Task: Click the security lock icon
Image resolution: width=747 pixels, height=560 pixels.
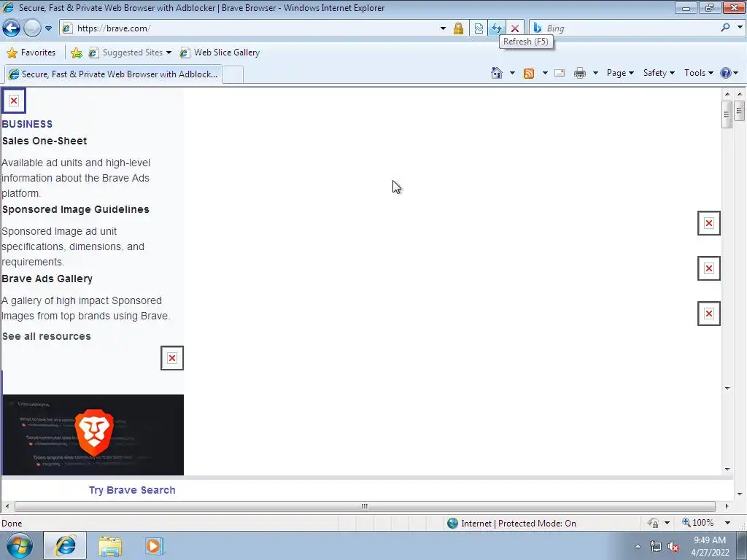Action: (x=458, y=28)
